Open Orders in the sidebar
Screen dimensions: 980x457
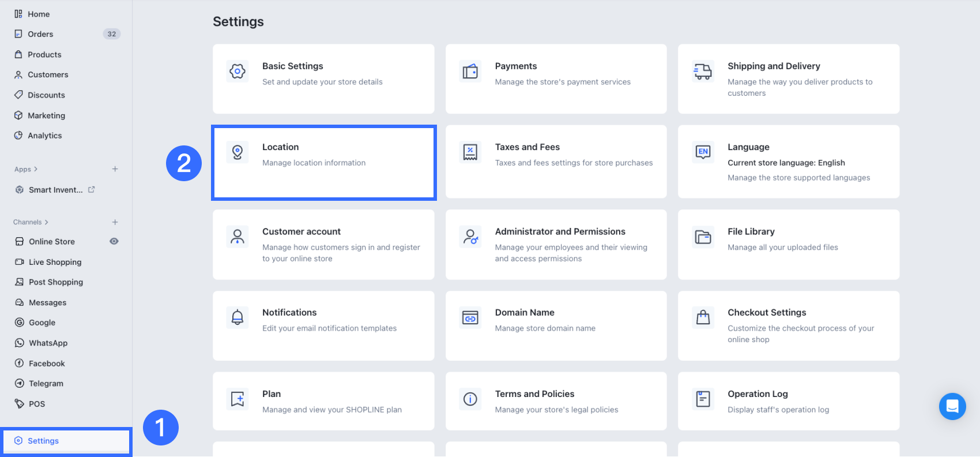pyautogui.click(x=40, y=34)
